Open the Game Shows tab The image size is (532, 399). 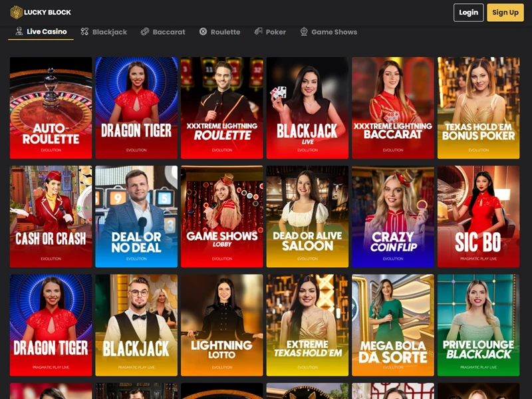329,32
